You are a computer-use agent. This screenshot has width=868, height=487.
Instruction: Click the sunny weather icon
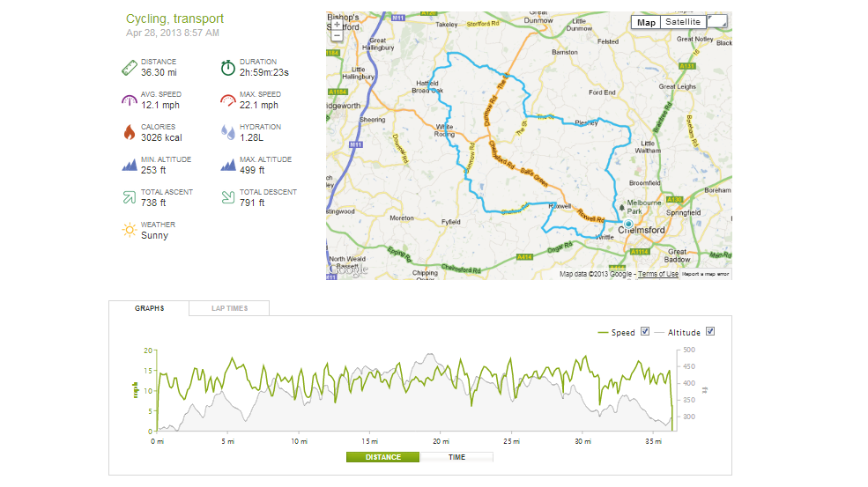pyautogui.click(x=129, y=230)
